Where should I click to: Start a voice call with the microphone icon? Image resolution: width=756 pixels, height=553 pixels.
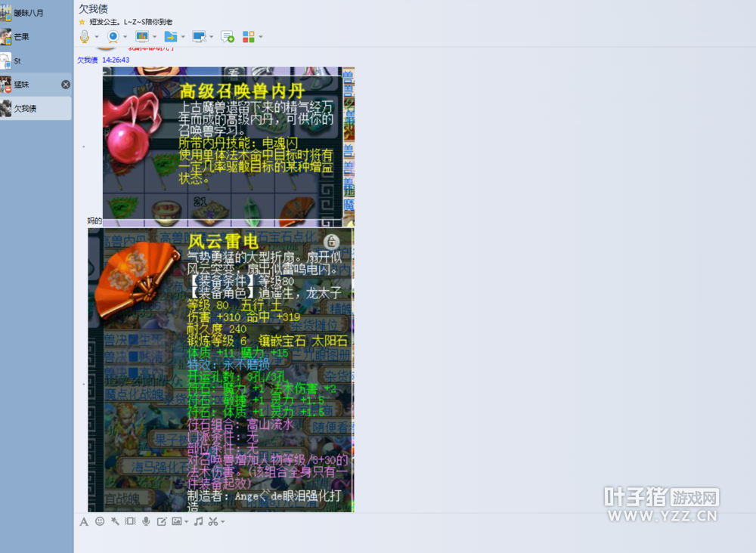[x=85, y=36]
